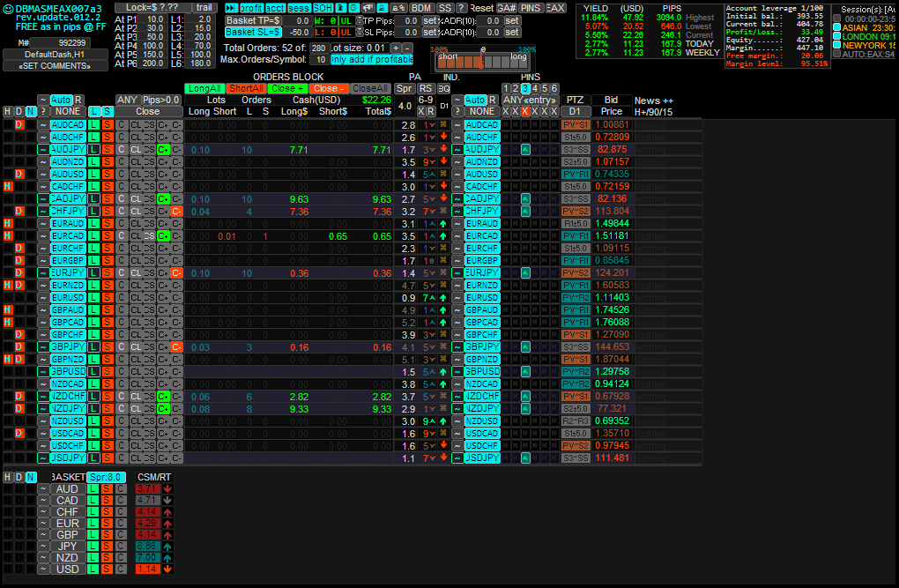Click the PV~S1 colored cell on AUDCAD row
Viewport: 899px width, 588px height.
coord(576,125)
